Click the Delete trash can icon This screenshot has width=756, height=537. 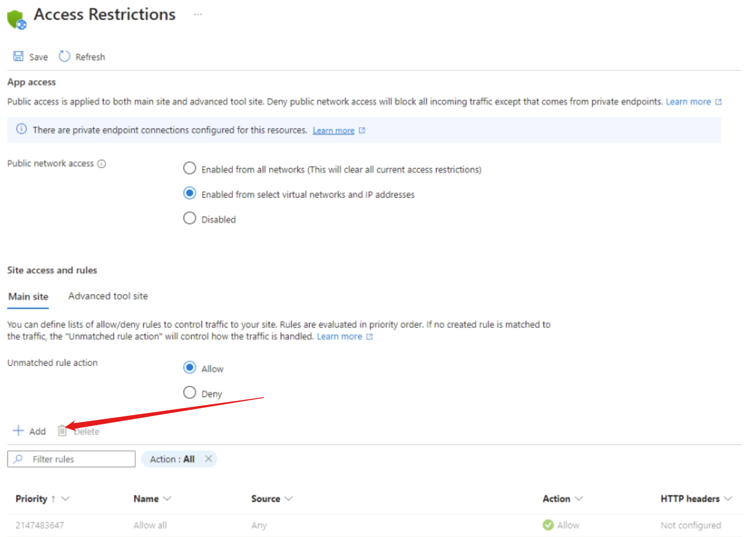pyautogui.click(x=62, y=431)
